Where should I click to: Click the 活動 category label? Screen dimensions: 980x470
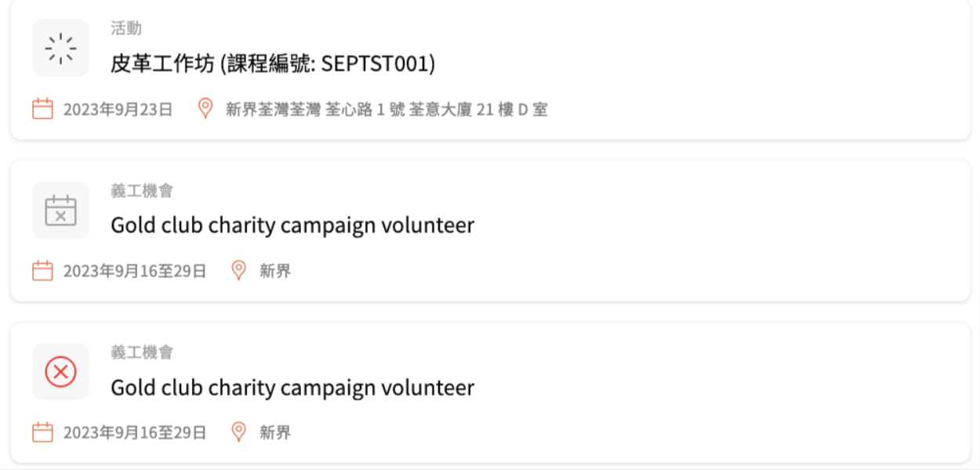pyautogui.click(x=126, y=29)
